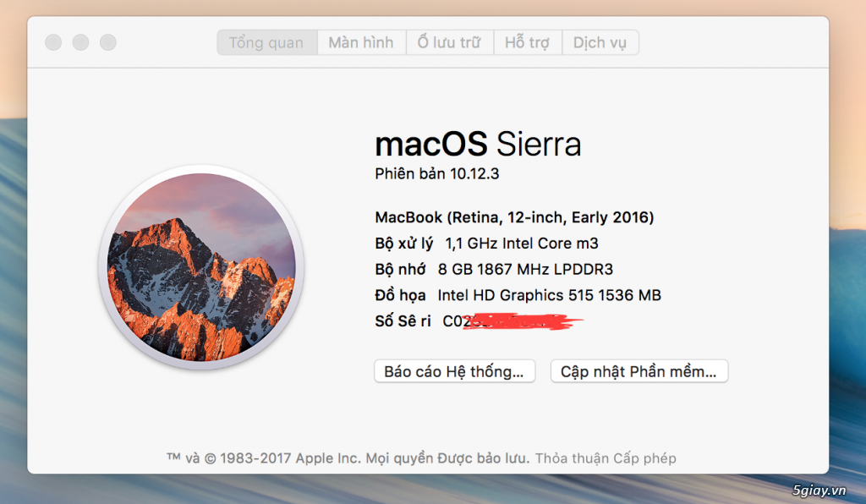Click the processor value 1,1 GHz Intel Core m3
This screenshot has height=504, width=866.
[522, 244]
